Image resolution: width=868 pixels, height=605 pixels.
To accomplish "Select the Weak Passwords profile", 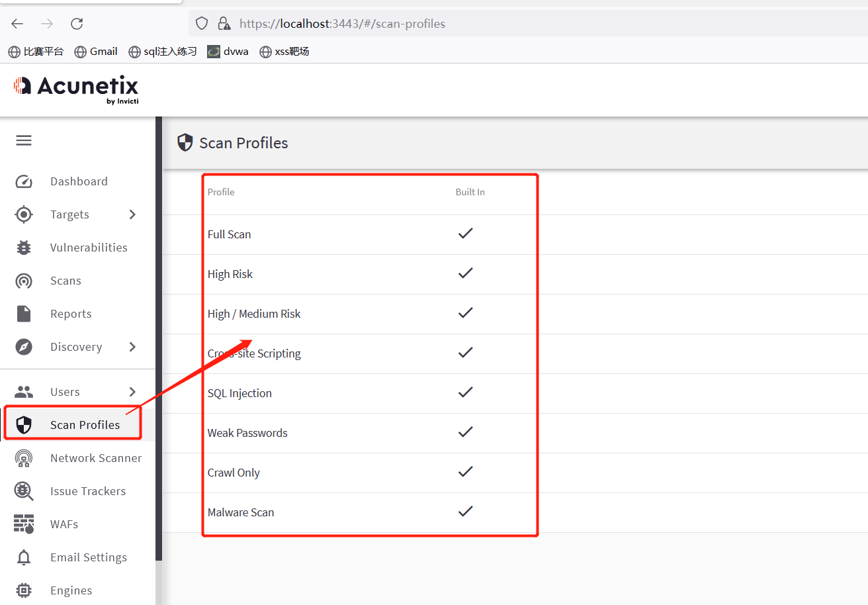I will (247, 433).
